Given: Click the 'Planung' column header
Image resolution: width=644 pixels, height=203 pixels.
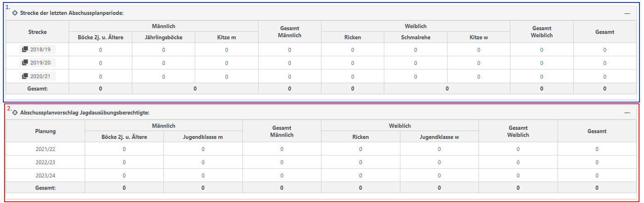Looking at the screenshot, I should tap(45, 131).
